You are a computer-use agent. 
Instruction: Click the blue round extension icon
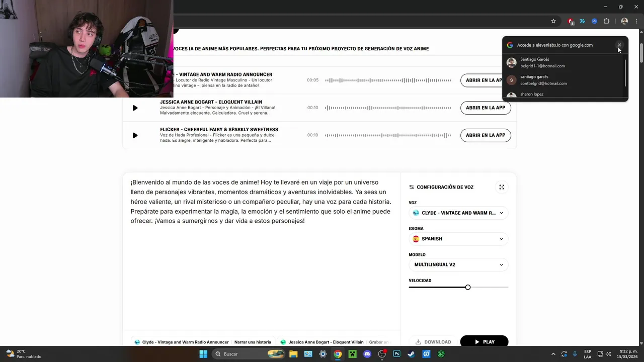pyautogui.click(x=594, y=21)
